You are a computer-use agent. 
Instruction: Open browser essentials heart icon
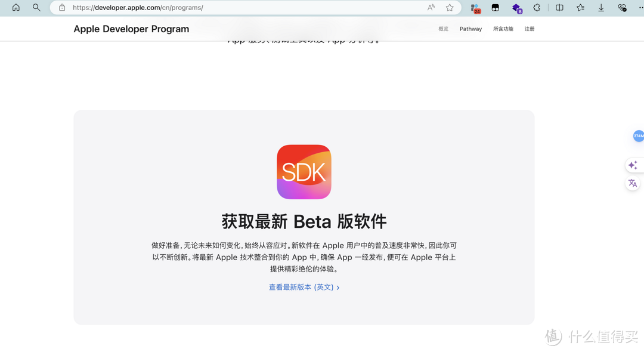[x=622, y=7]
